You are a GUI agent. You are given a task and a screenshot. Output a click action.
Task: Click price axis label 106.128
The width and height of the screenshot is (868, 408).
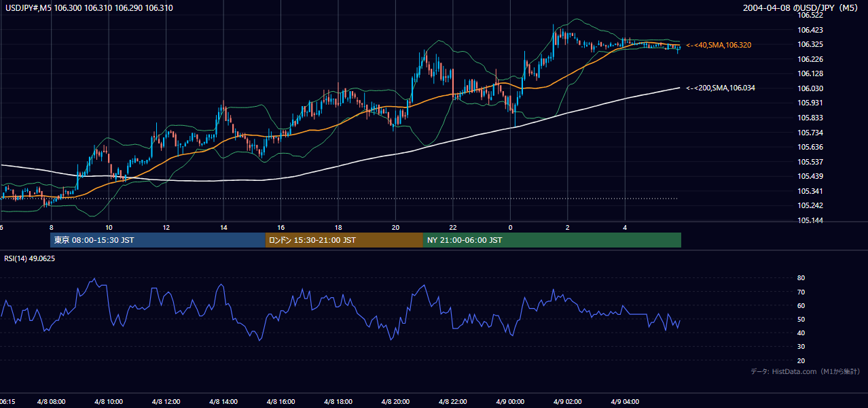(810, 73)
